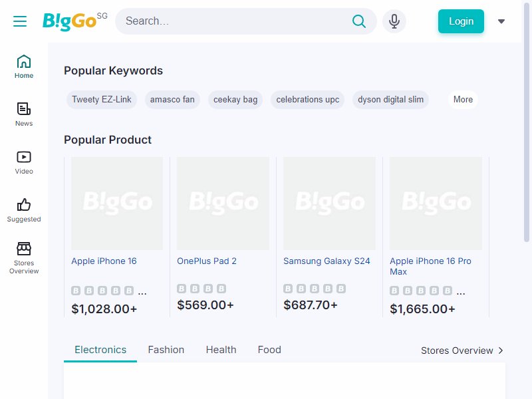Switch to the Food tab
This screenshot has height=399, width=532.
[269, 350]
